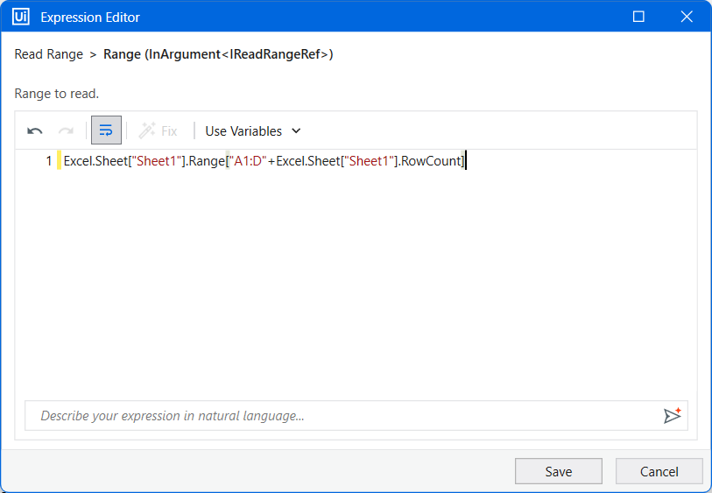Toggle the word wrap button
Screen dimensions: 712x493
click(x=106, y=130)
